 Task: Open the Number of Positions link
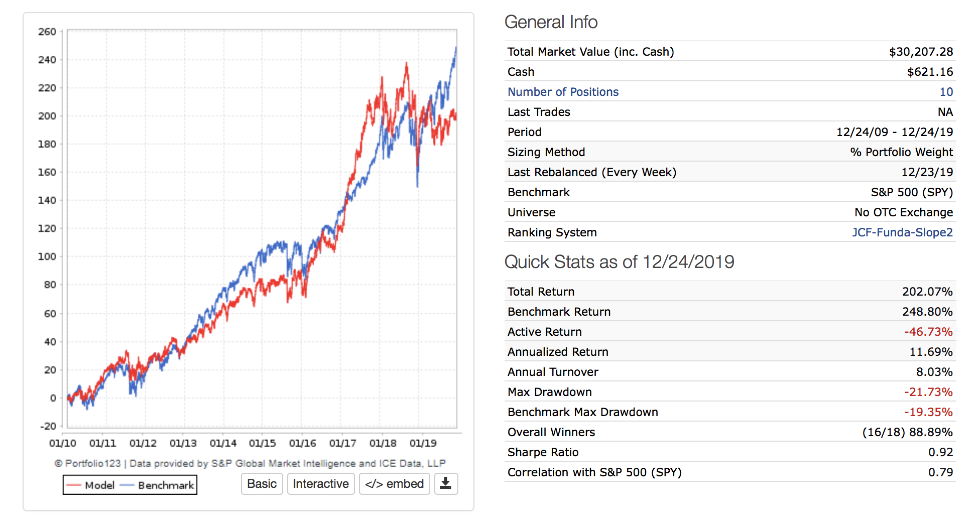(563, 92)
